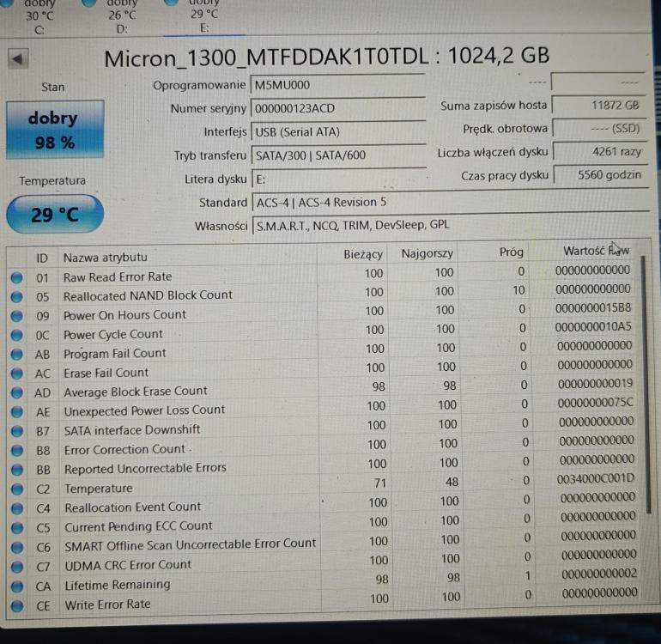Sort by Bieżący column header
This screenshot has height=644, width=661.
coord(362,254)
